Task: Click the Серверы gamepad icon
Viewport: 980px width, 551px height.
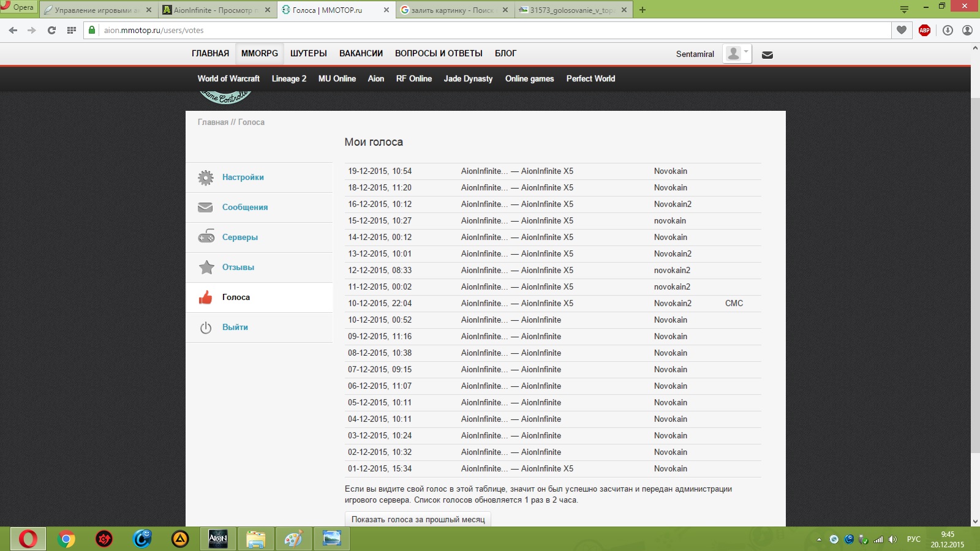Action: coord(206,237)
